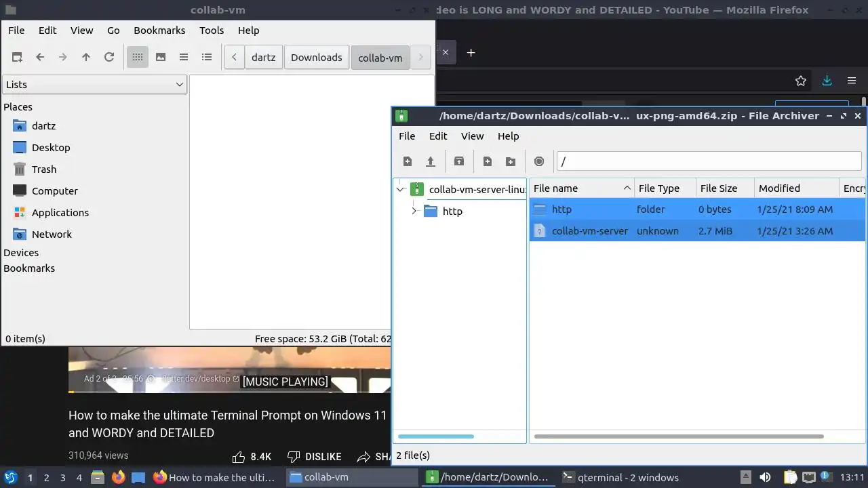Switch file manager to compact view
This screenshot has width=868, height=488.
(184, 58)
